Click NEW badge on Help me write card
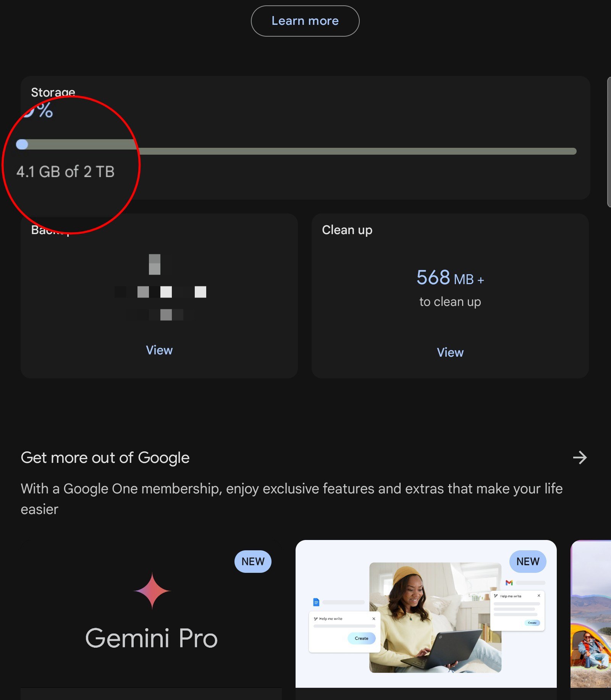 528,561
